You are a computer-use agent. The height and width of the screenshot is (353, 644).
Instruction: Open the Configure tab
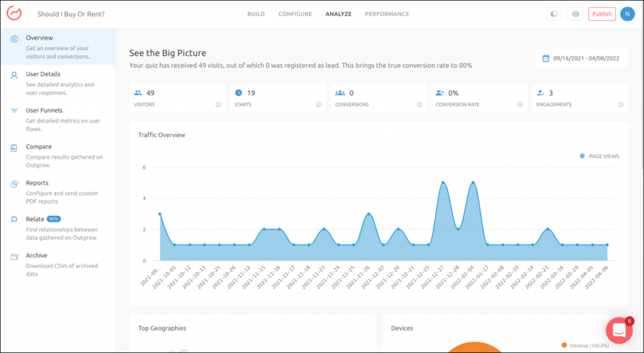pos(295,14)
